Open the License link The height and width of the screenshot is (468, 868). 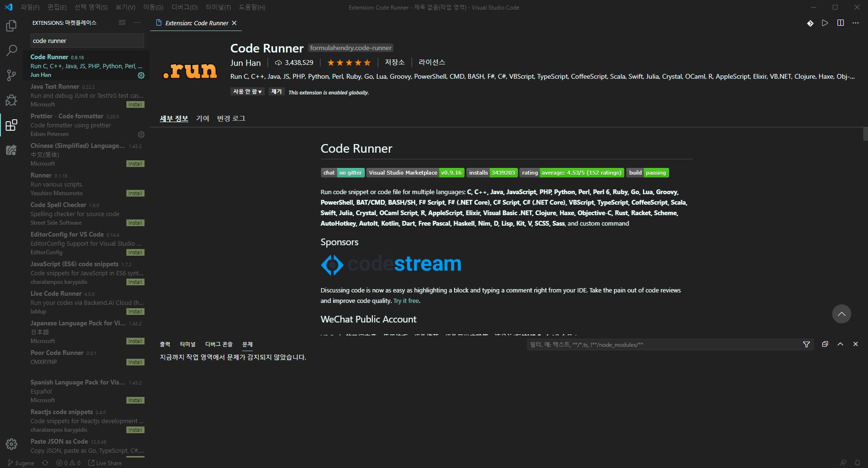click(432, 62)
